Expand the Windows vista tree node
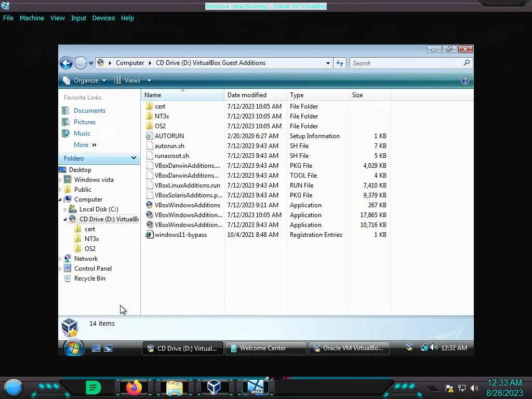The height and width of the screenshot is (399, 532). pyautogui.click(x=60, y=179)
